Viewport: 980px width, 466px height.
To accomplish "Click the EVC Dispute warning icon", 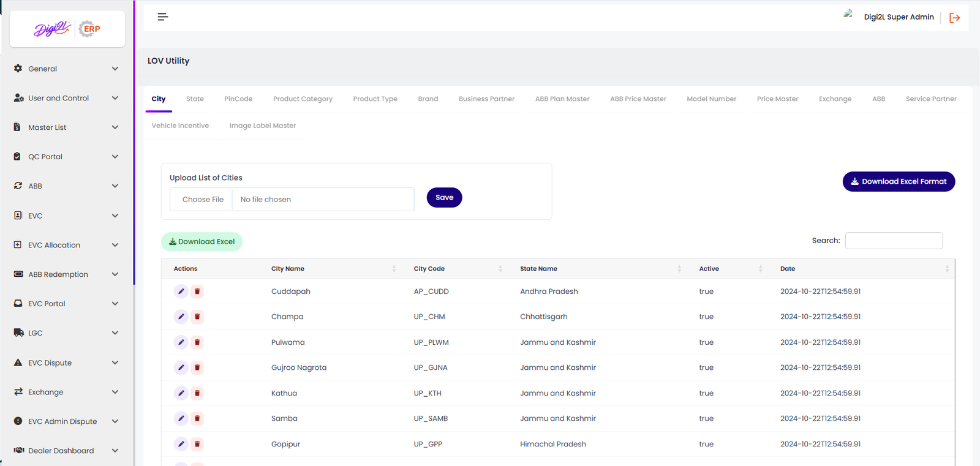I will coord(18,363).
